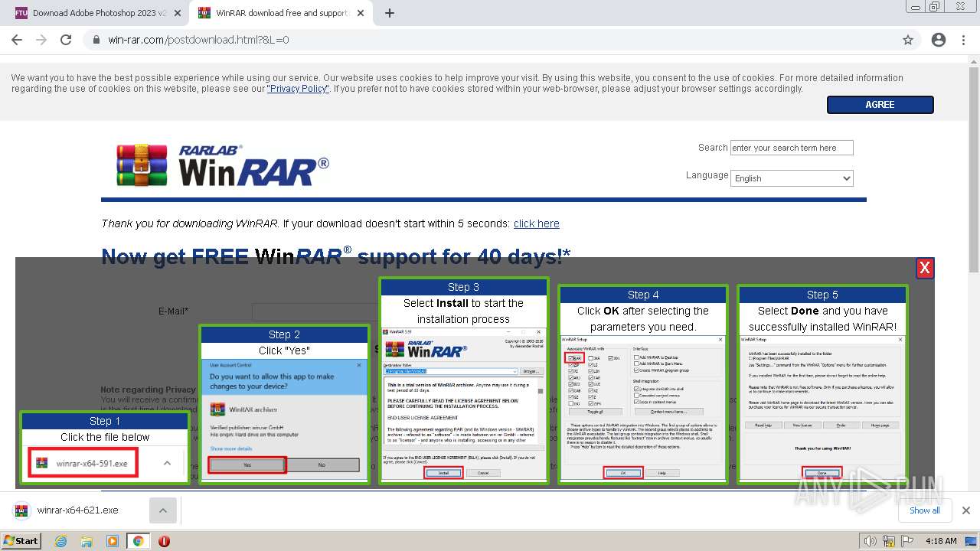980x551 pixels.
Task: Click the show desktop icon in tray
Action: pos(971,541)
